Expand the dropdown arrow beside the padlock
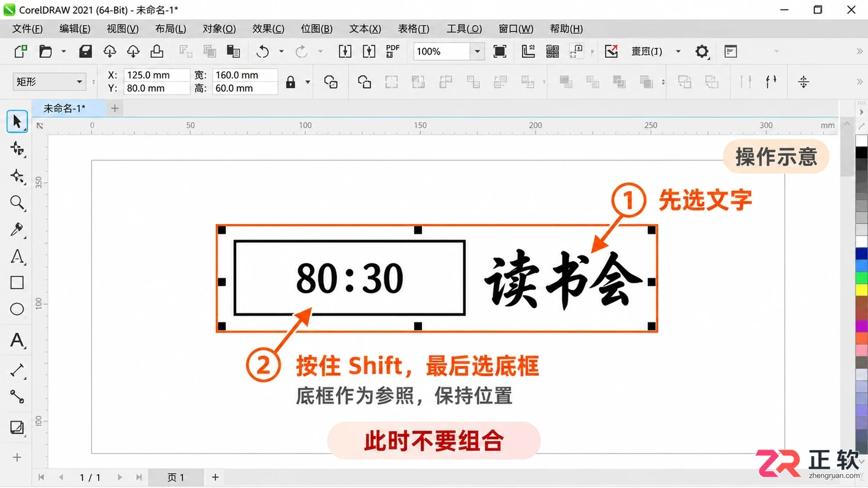Viewport: 868px width, 488px height. (x=307, y=82)
